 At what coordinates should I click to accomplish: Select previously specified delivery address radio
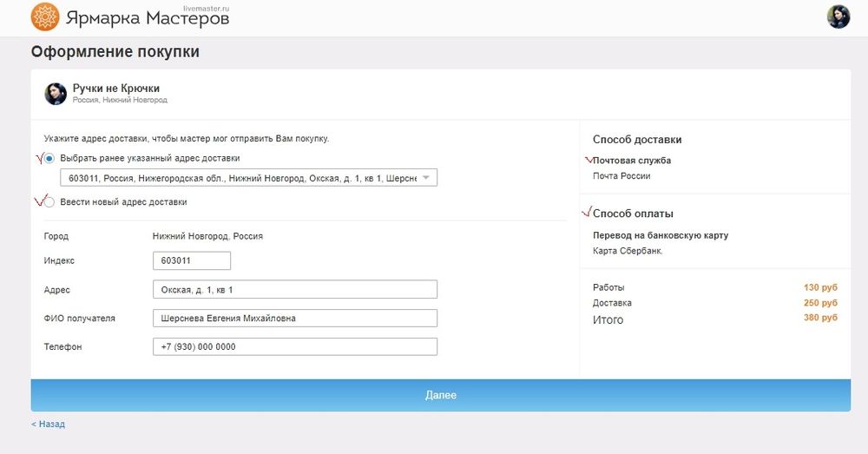click(x=49, y=158)
